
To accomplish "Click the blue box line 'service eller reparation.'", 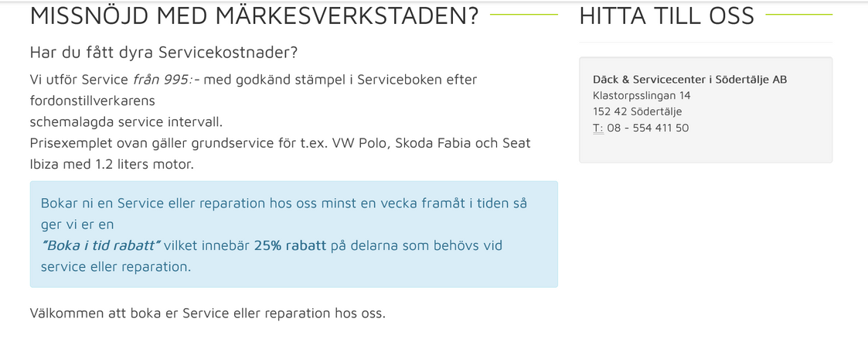I will [x=116, y=266].
